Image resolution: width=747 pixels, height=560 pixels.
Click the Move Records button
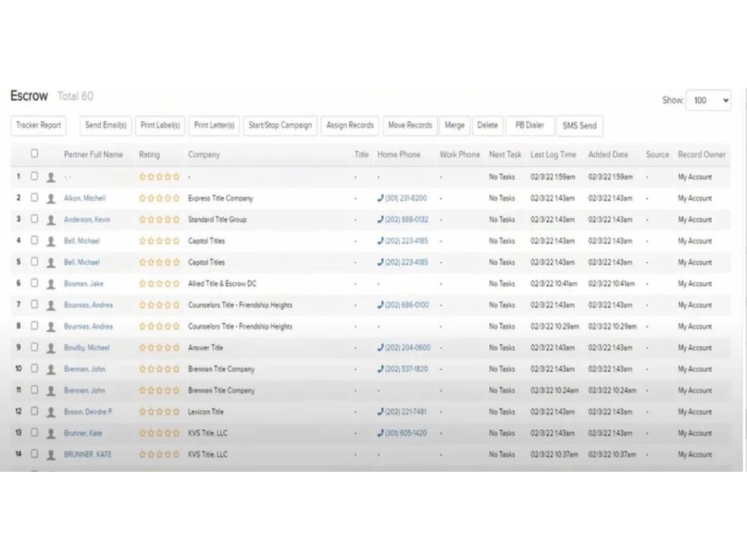coord(409,125)
